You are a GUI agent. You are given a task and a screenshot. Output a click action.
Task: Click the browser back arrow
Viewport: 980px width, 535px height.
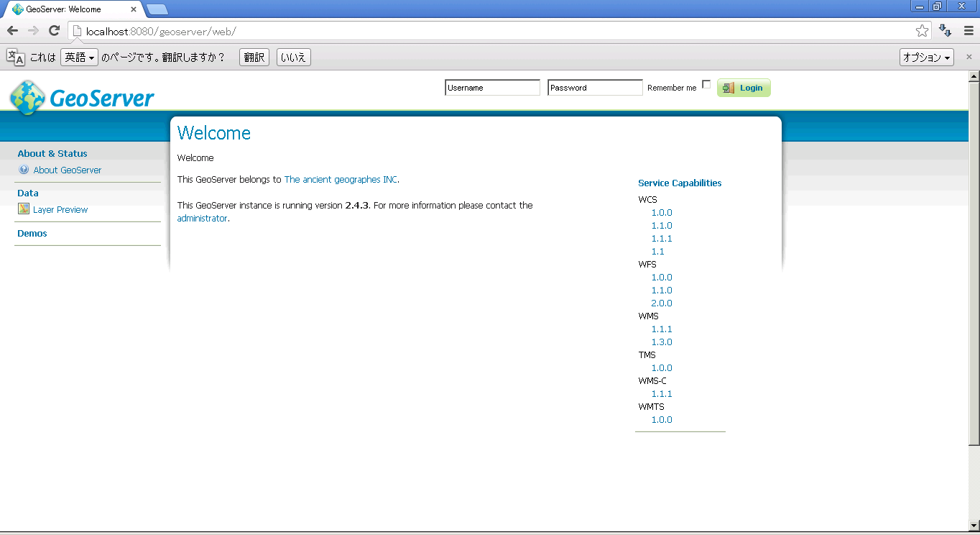[x=12, y=30]
